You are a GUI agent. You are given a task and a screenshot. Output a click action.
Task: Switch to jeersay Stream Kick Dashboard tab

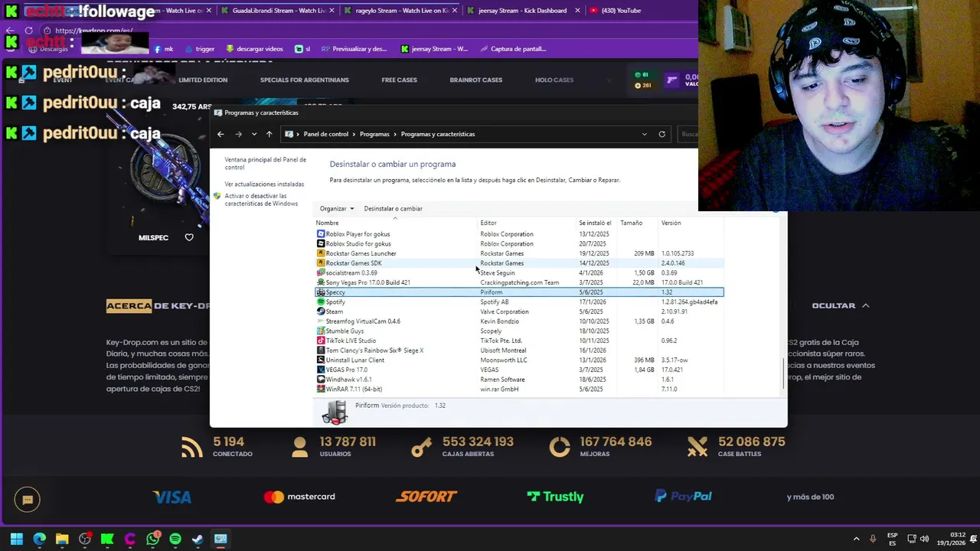(x=521, y=11)
